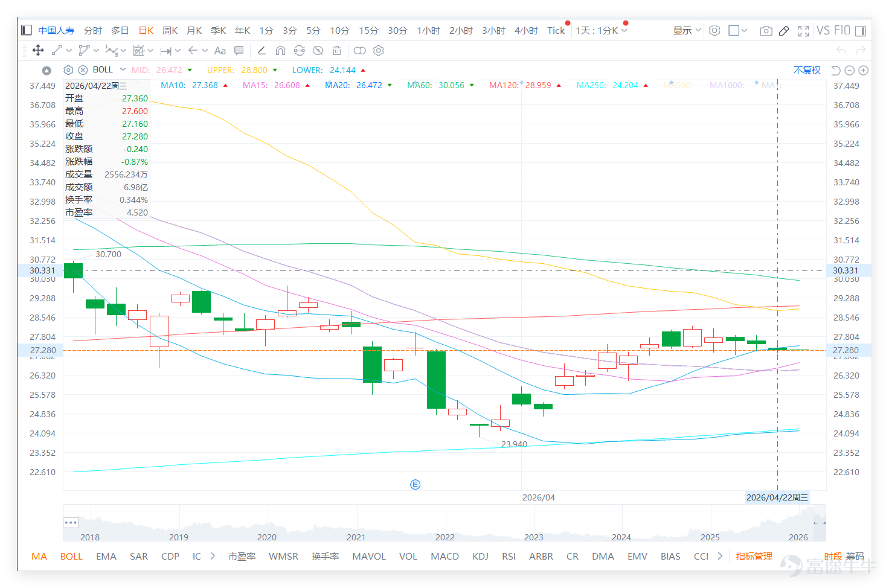Click the sync drawings icon

point(299,51)
